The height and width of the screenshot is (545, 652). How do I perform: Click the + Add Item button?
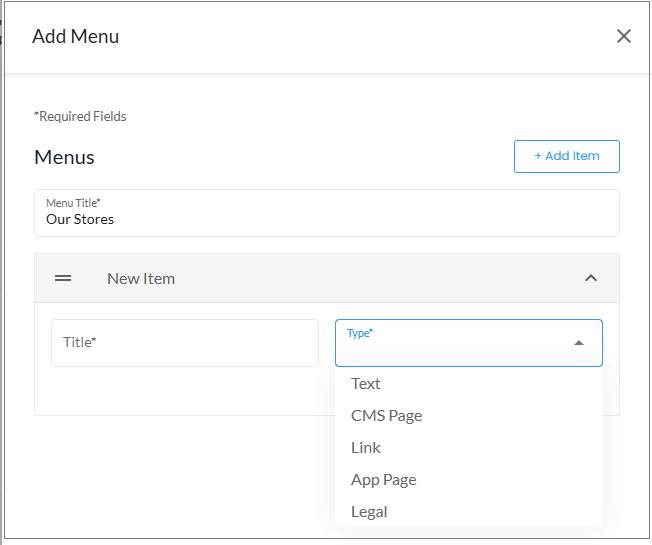[x=566, y=156]
